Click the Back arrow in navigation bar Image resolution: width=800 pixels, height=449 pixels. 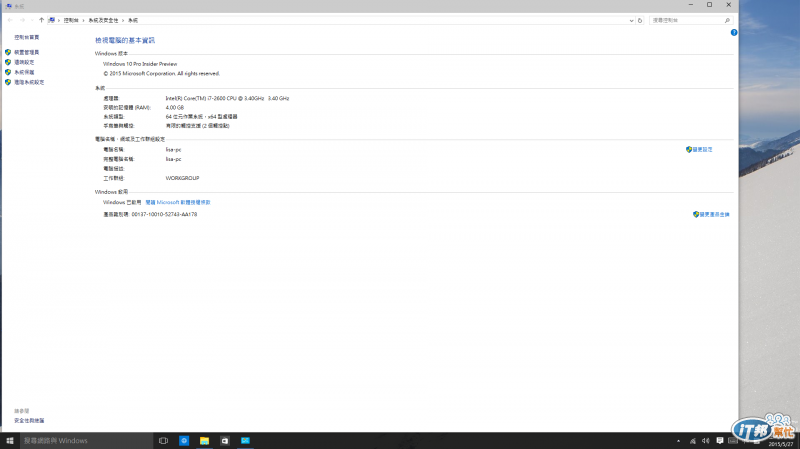tap(10, 20)
